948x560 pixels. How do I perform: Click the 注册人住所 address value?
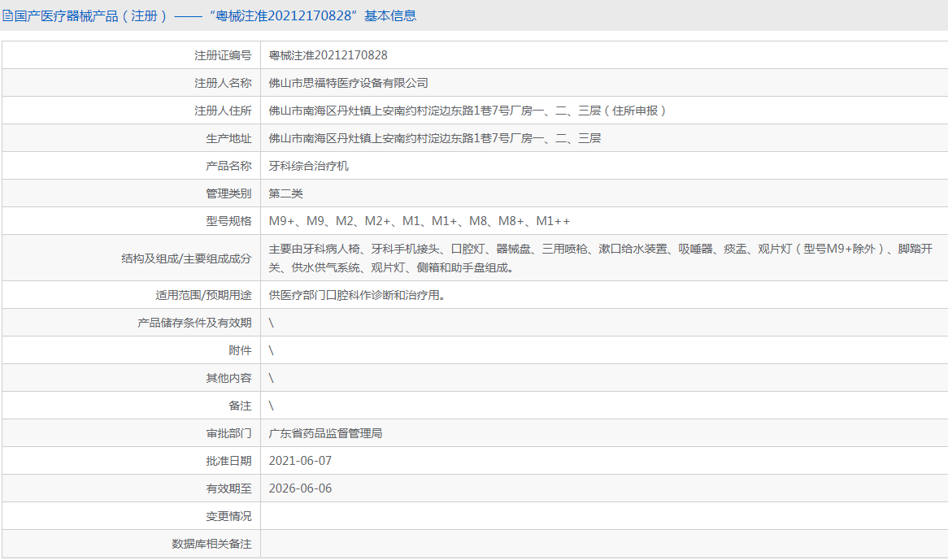[467, 111]
